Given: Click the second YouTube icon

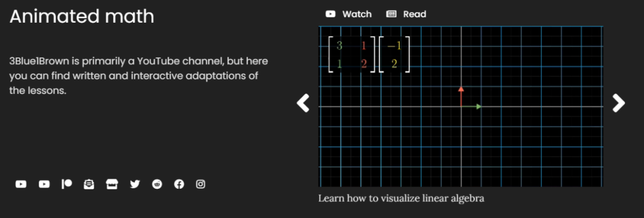Looking at the screenshot, I should pos(44,185).
